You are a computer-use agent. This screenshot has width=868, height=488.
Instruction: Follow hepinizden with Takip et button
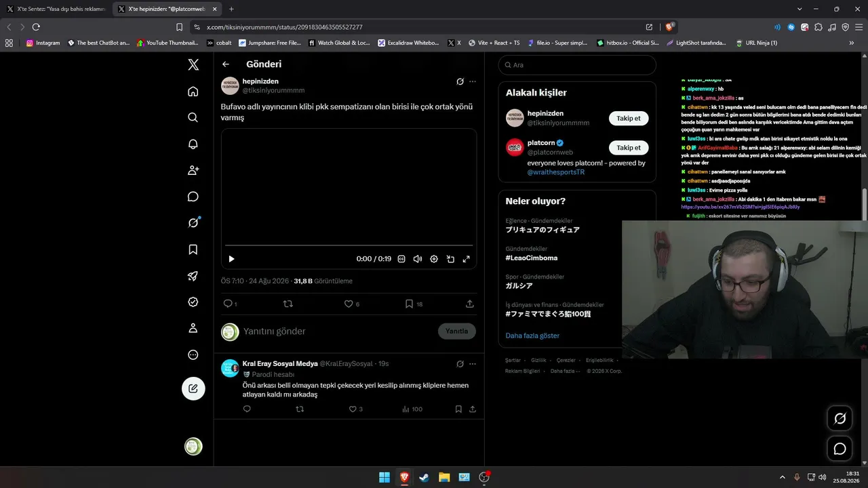click(x=629, y=118)
